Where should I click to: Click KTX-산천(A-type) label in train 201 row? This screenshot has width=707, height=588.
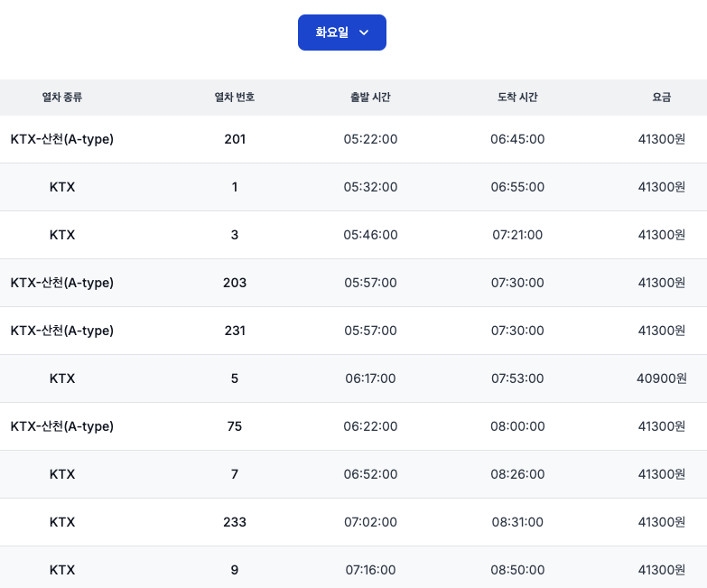62,139
